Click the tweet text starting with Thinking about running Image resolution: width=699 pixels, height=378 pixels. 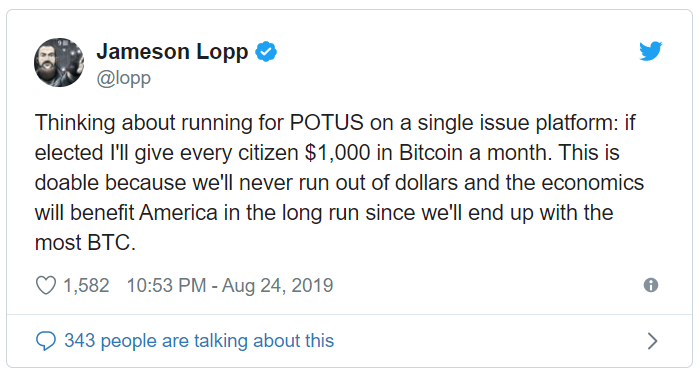click(x=339, y=182)
